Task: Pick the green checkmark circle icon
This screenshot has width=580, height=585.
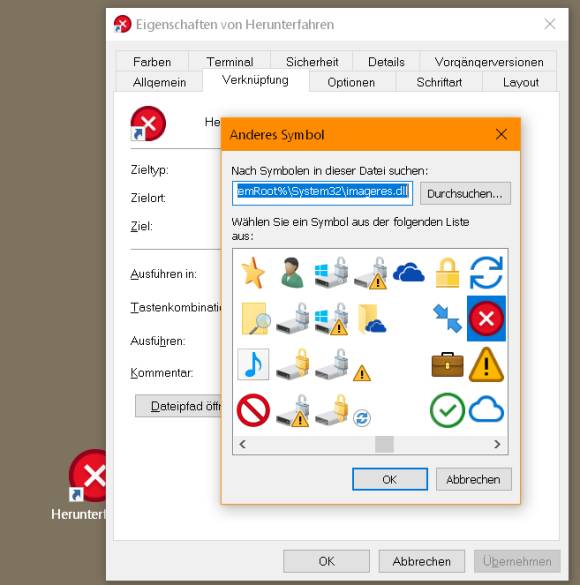Action: pos(447,410)
